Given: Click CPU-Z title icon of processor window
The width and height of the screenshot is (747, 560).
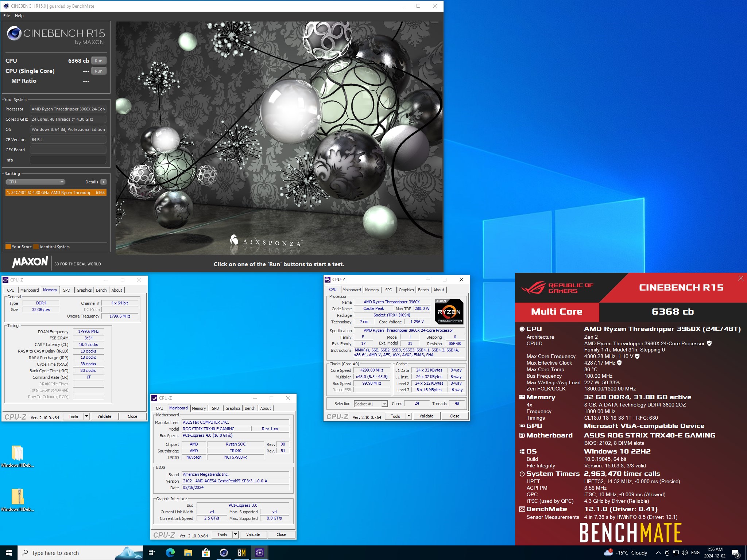Looking at the screenshot, I should point(328,280).
